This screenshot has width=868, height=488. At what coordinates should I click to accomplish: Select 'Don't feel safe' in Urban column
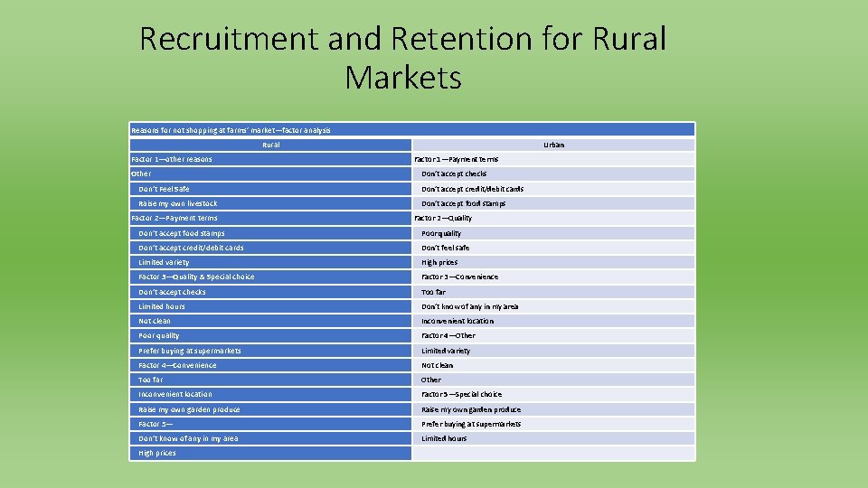coord(553,248)
